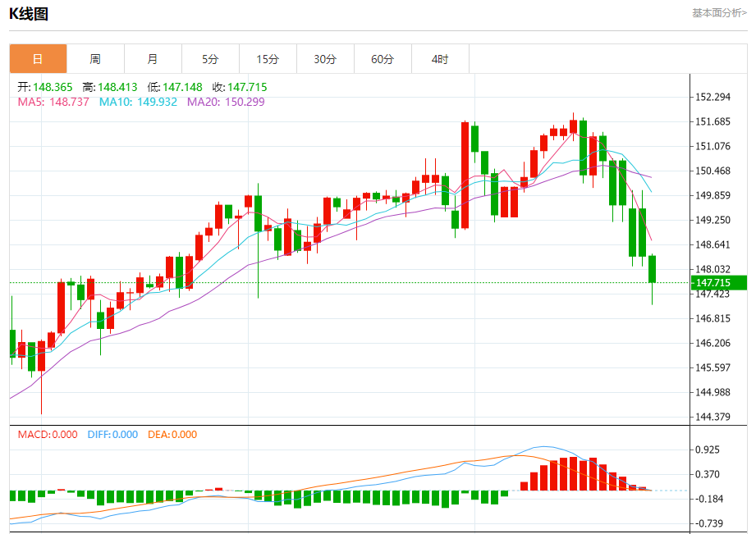Click the tallest red candlestick near 151.685
The height and width of the screenshot is (534, 756).
(465, 175)
